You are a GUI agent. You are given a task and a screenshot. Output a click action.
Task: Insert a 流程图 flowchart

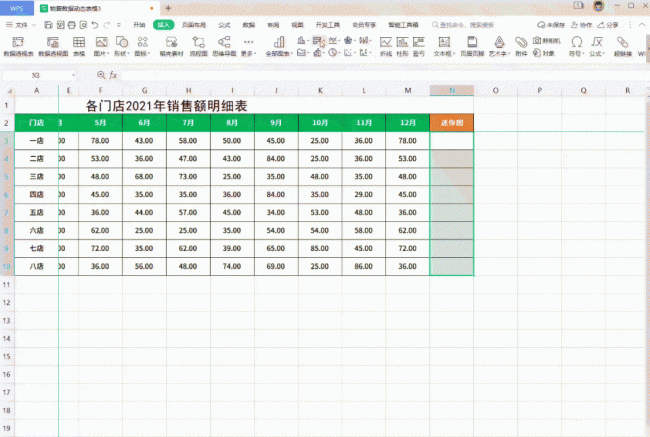click(198, 46)
